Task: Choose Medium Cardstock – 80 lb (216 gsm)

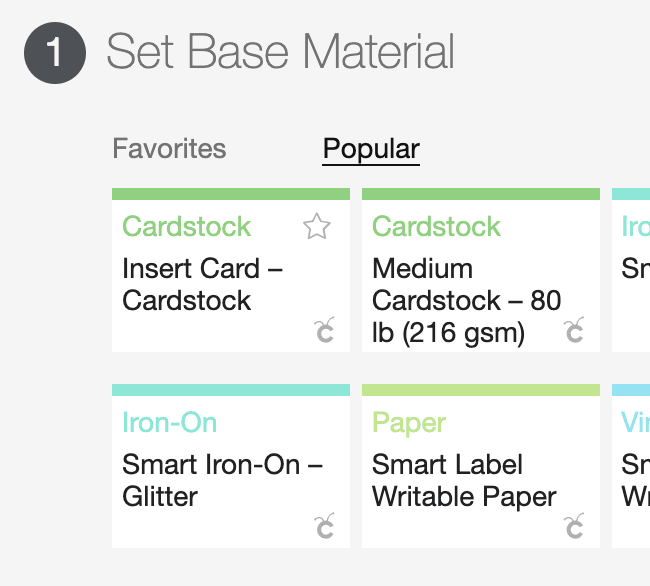Action: pos(466,301)
